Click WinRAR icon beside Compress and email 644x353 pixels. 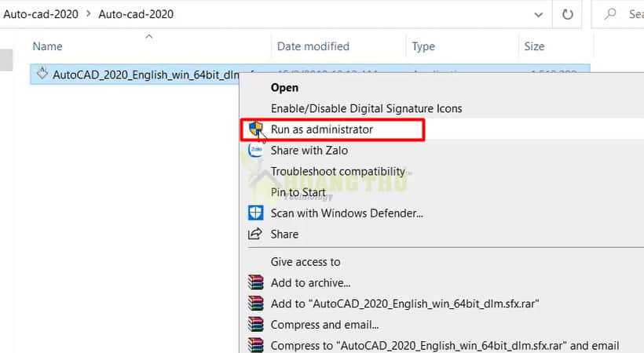[x=255, y=324]
